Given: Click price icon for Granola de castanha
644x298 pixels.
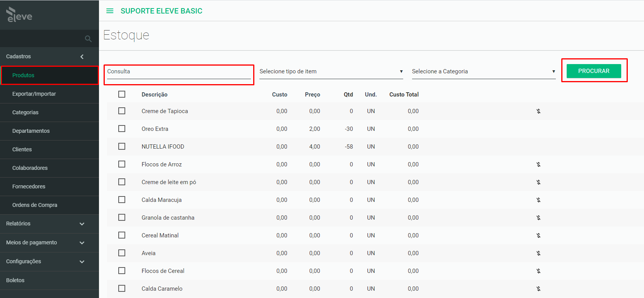Looking at the screenshot, I should [x=538, y=218].
